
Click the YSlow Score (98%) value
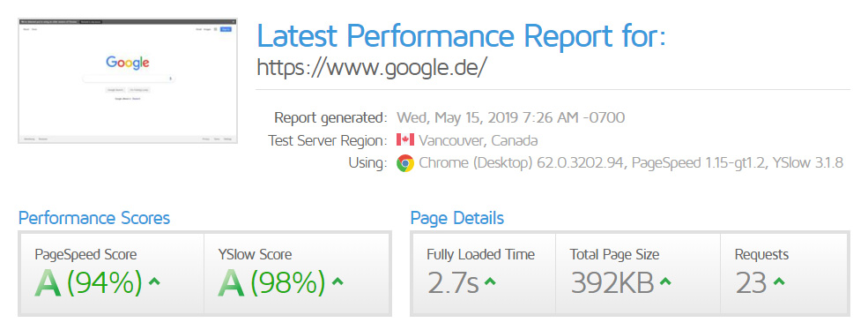coord(288,283)
